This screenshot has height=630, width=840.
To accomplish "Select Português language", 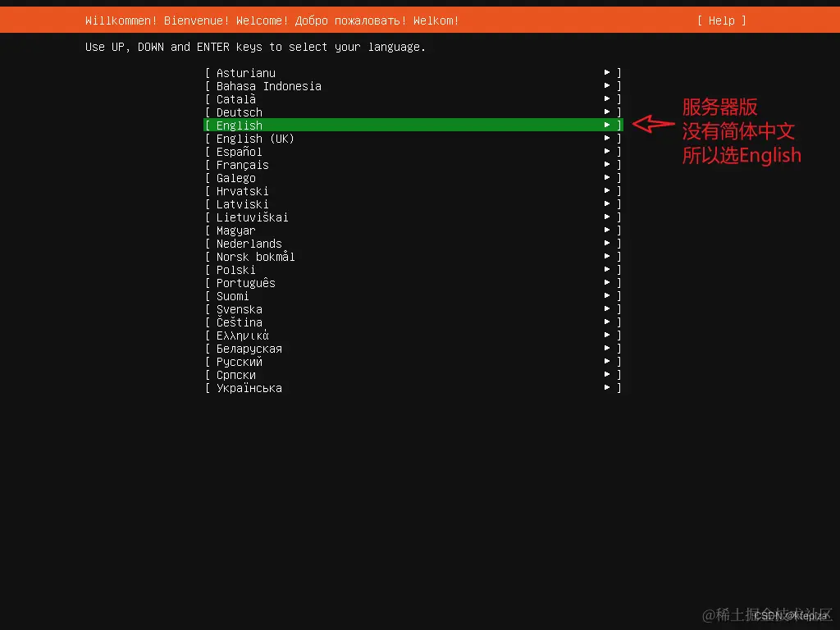I will [413, 282].
